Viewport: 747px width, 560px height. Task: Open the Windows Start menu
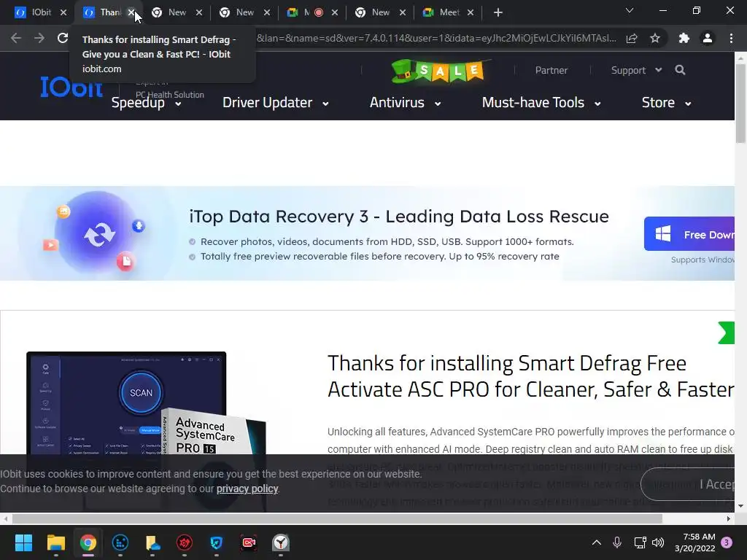(23, 542)
